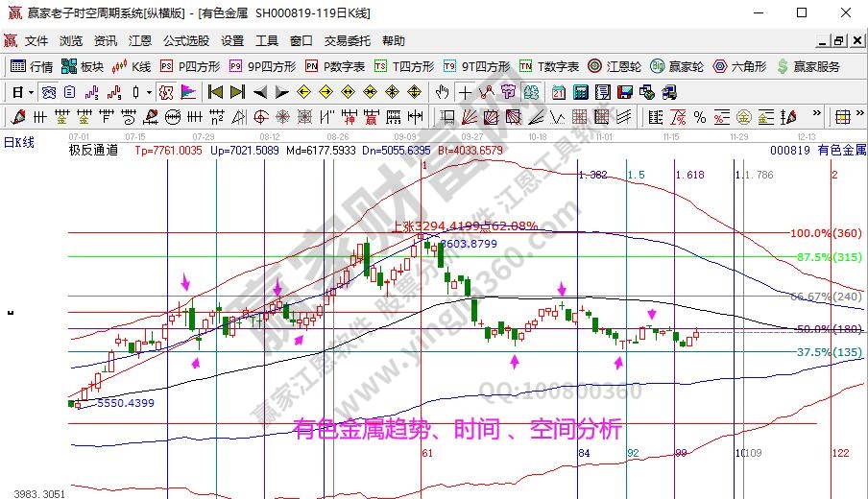Toggle the pink flag marker button
Image resolution: width=868 pixels, height=499 pixels.
tap(187, 92)
